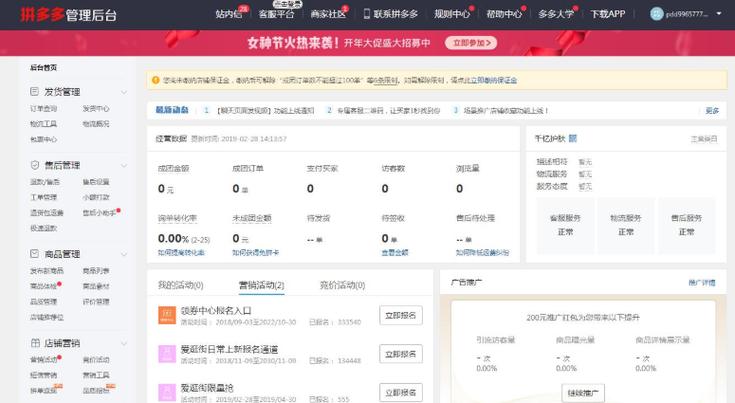Click 立即报名 for 领券中心报名入口
This screenshot has width=735, height=403.
coord(401,315)
